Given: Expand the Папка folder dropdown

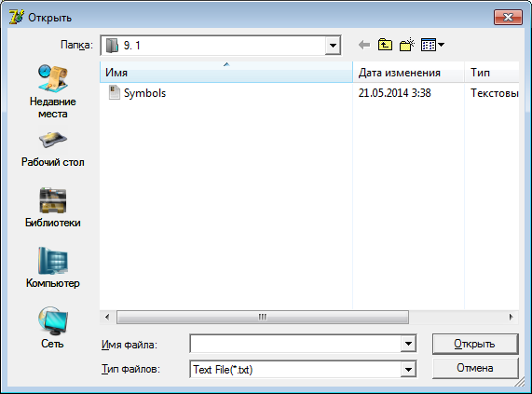Looking at the screenshot, I should click(333, 46).
